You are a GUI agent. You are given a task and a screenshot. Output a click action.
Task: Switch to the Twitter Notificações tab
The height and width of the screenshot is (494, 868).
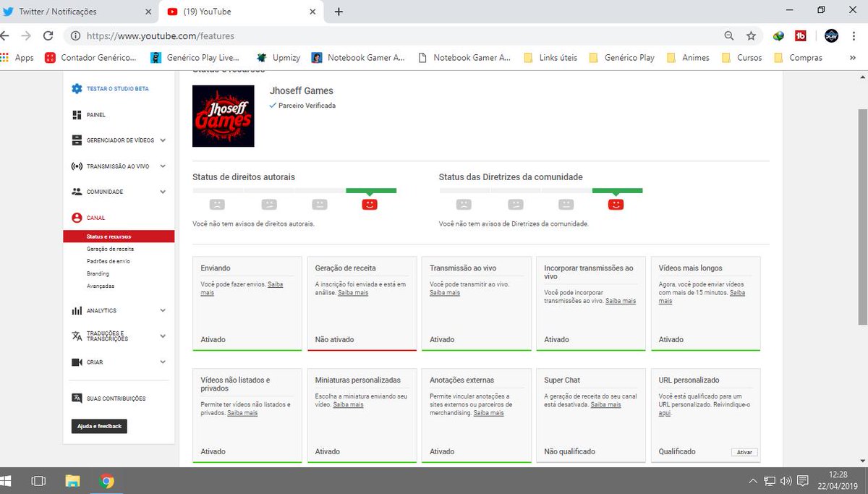coord(78,12)
